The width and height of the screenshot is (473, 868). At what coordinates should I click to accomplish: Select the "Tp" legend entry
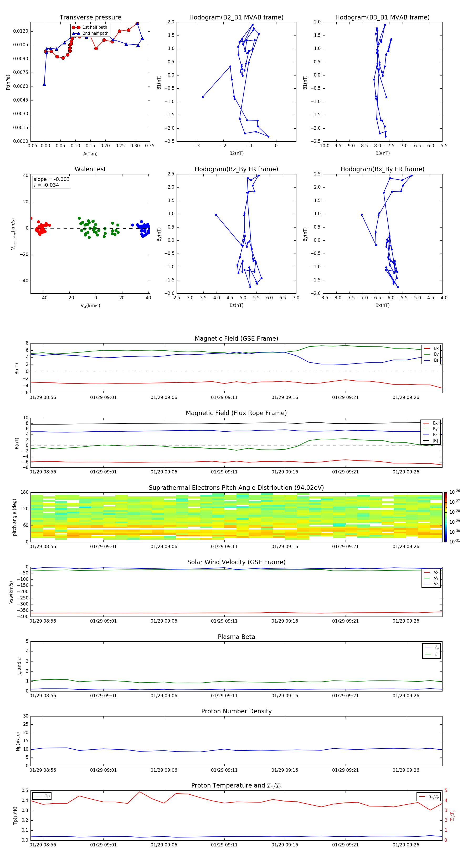42,796
